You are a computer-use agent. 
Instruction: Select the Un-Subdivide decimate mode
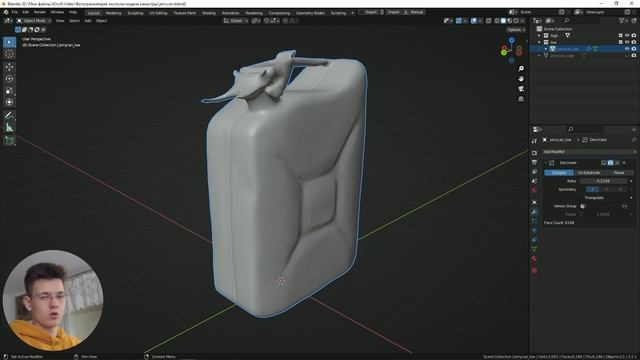589,173
